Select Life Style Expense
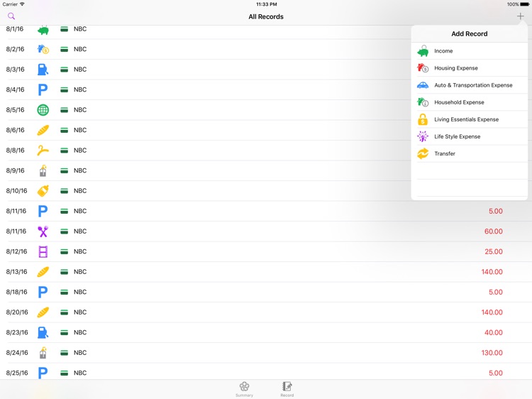The height and width of the screenshot is (399, 532). click(x=470, y=136)
